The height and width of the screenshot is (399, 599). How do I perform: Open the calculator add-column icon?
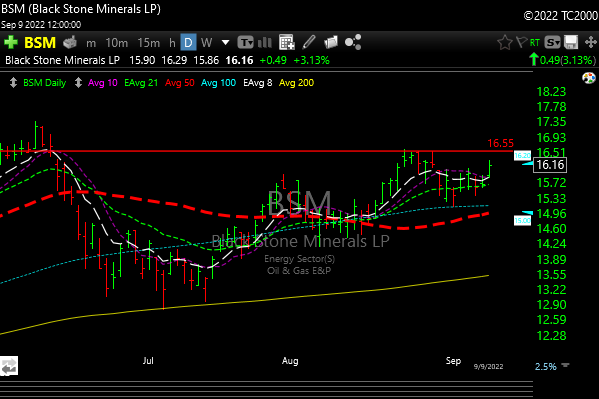point(287,42)
